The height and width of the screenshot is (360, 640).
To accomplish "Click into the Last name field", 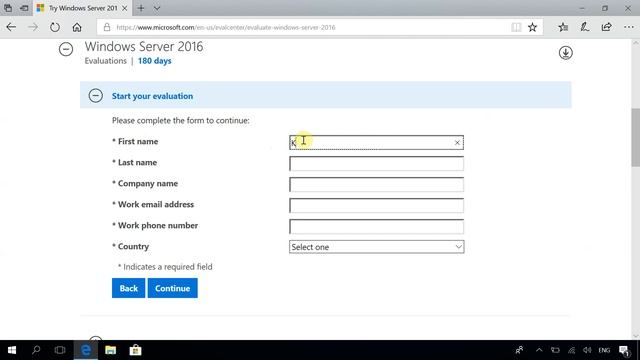I will [x=376, y=164].
